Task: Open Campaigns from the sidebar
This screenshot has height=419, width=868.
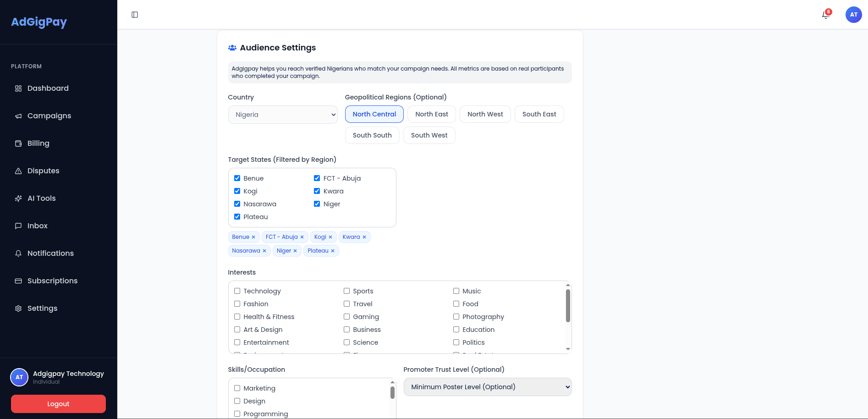Action: (x=59, y=116)
